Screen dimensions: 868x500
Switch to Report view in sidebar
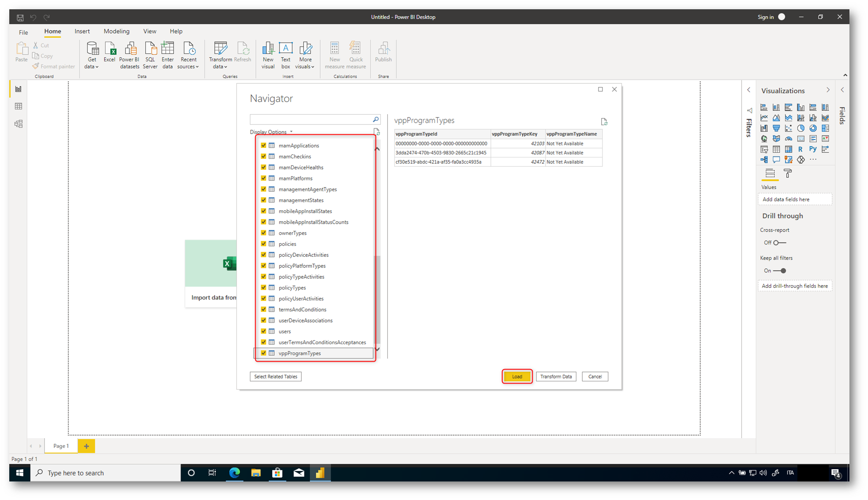pyautogui.click(x=19, y=89)
